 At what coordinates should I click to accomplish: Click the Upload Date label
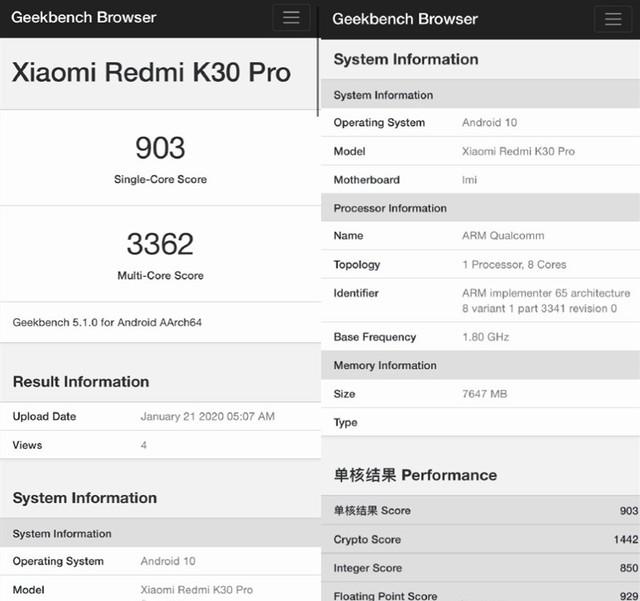click(x=44, y=416)
